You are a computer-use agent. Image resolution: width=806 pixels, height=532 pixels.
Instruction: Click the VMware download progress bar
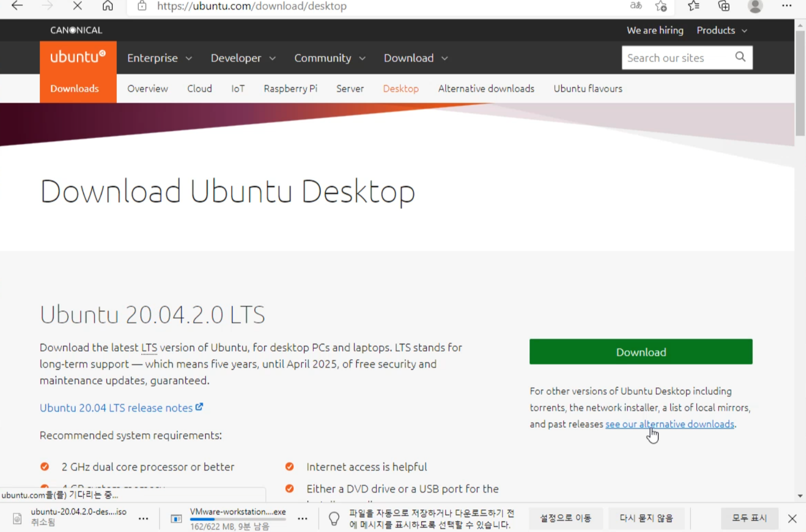[238, 519]
